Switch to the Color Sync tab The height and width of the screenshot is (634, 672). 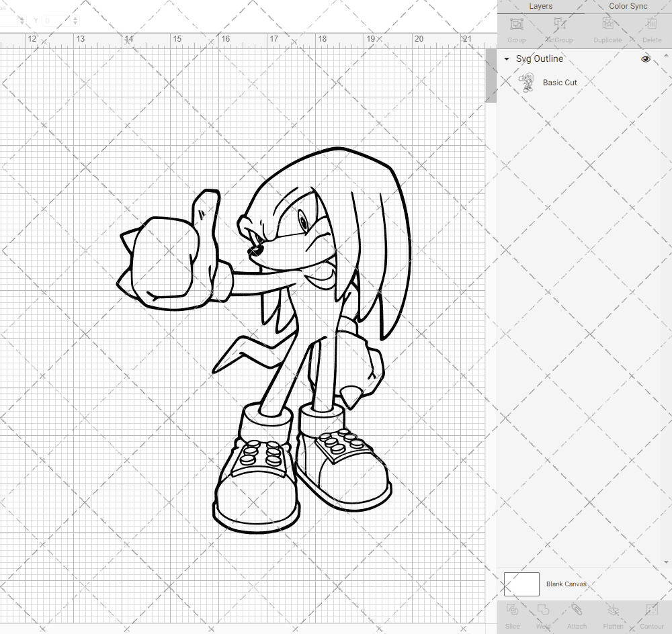click(627, 6)
